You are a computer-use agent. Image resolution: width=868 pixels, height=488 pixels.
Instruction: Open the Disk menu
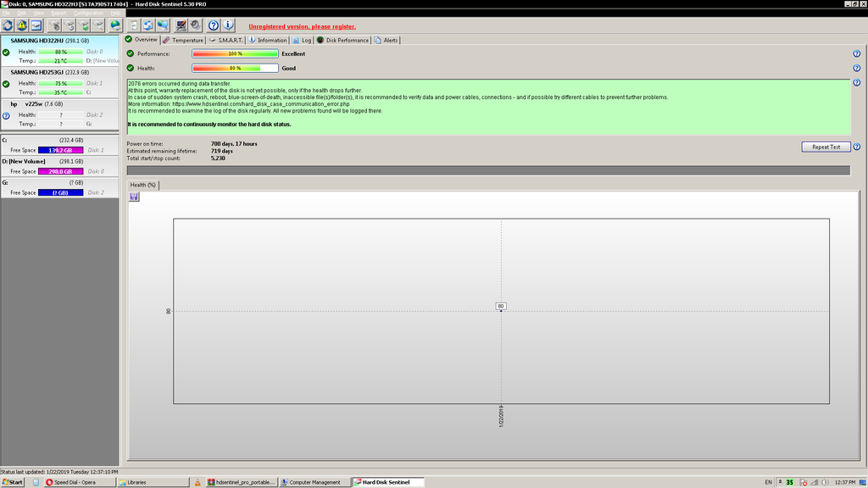click(21, 13)
